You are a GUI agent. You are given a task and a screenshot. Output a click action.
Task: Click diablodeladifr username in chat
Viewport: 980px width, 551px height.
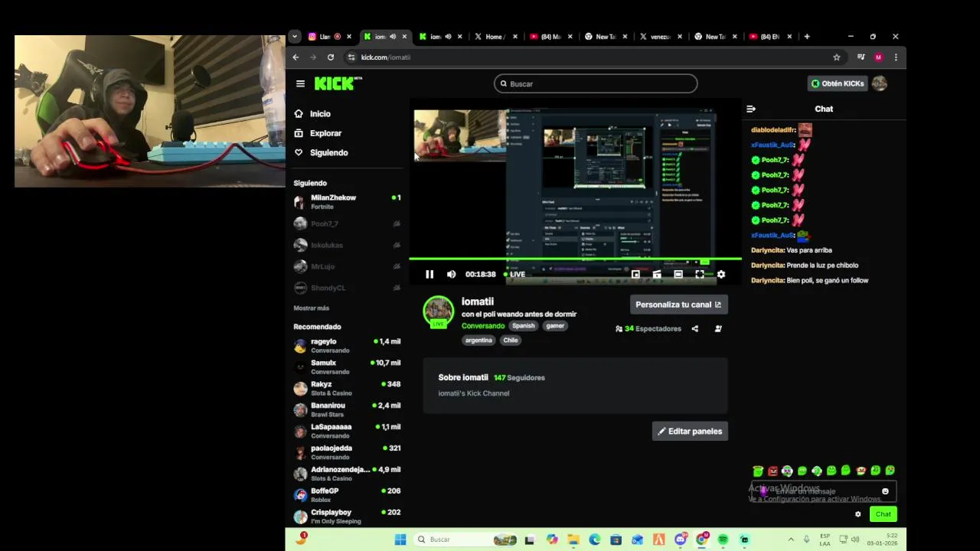773,130
